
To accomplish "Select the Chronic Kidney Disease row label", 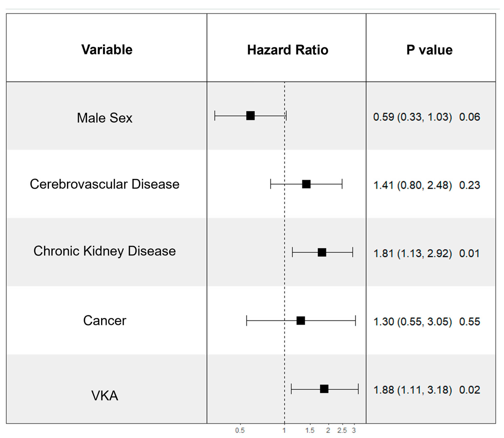I will click(105, 251).
